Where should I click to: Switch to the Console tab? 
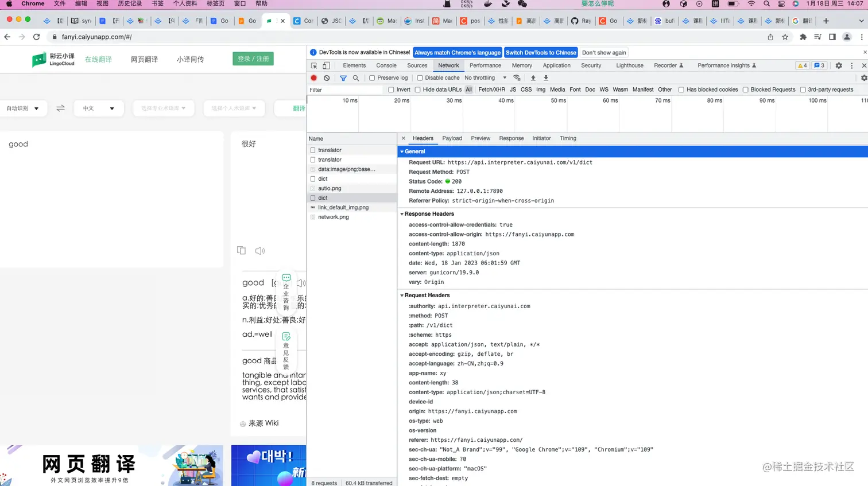[386, 65]
